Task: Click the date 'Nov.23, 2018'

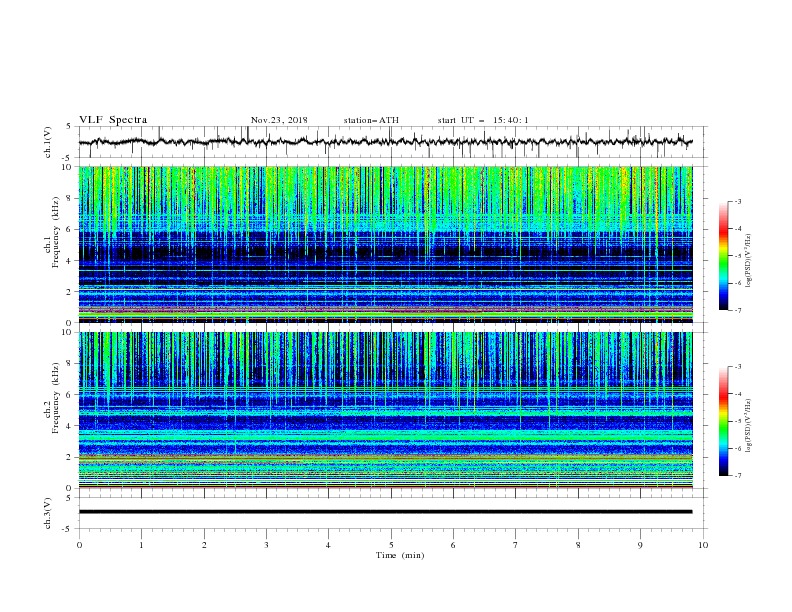Action: pyautogui.click(x=279, y=120)
